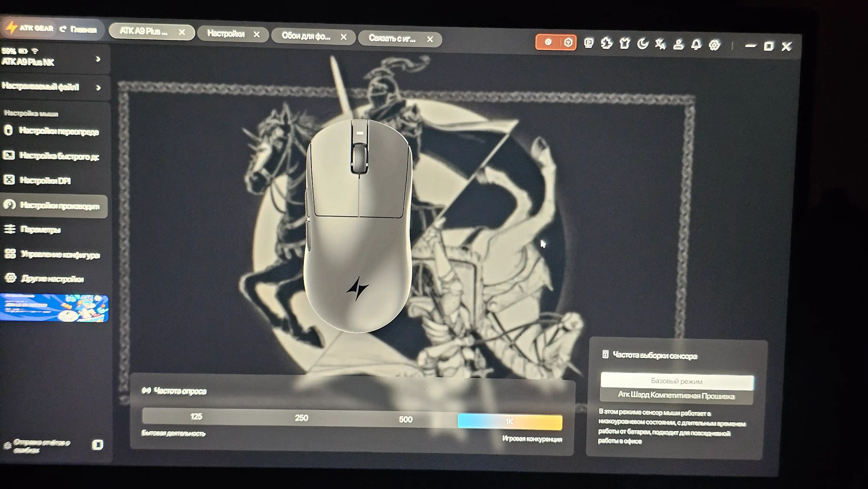Close the Связать с иг... tab
The height and width of the screenshot is (489, 868).
[430, 40]
